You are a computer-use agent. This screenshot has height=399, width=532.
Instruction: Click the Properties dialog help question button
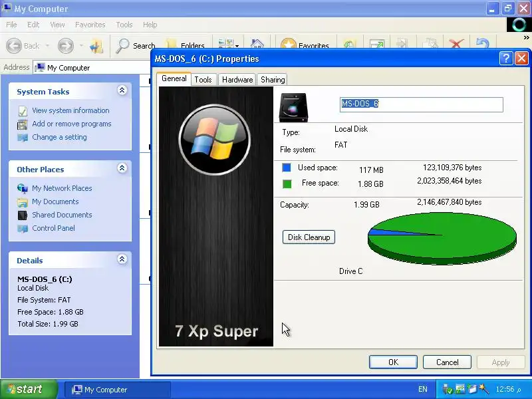(x=506, y=59)
